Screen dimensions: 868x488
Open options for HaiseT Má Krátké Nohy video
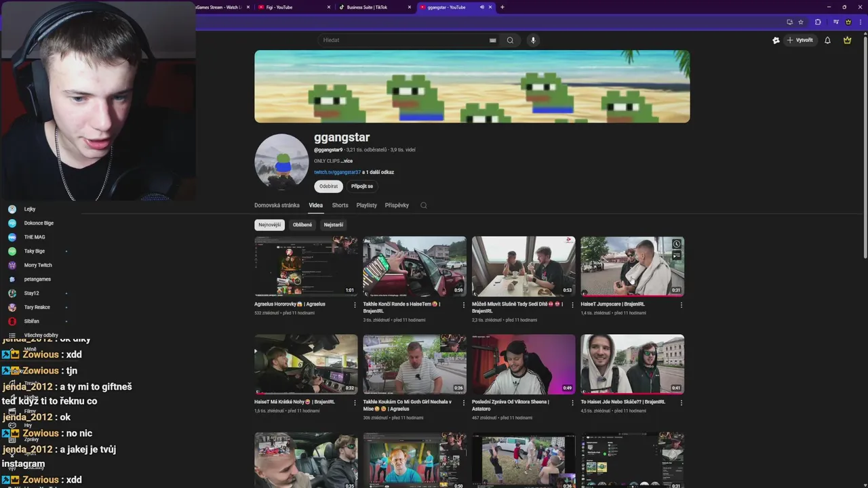[355, 403]
